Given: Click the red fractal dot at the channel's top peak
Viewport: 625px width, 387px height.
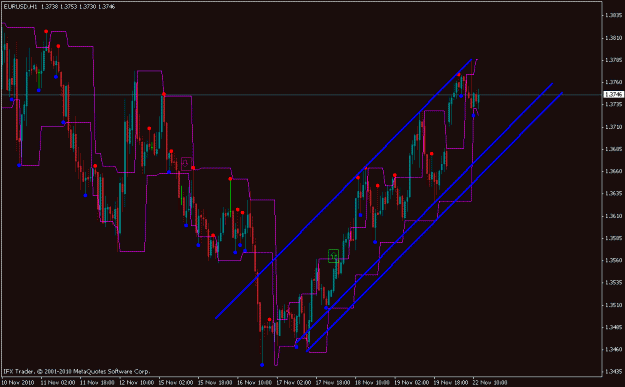Looking at the screenshot, I should 459,75.
